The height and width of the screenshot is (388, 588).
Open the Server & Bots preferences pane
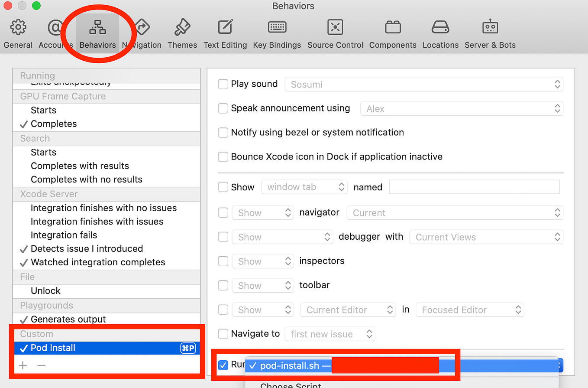490,33
